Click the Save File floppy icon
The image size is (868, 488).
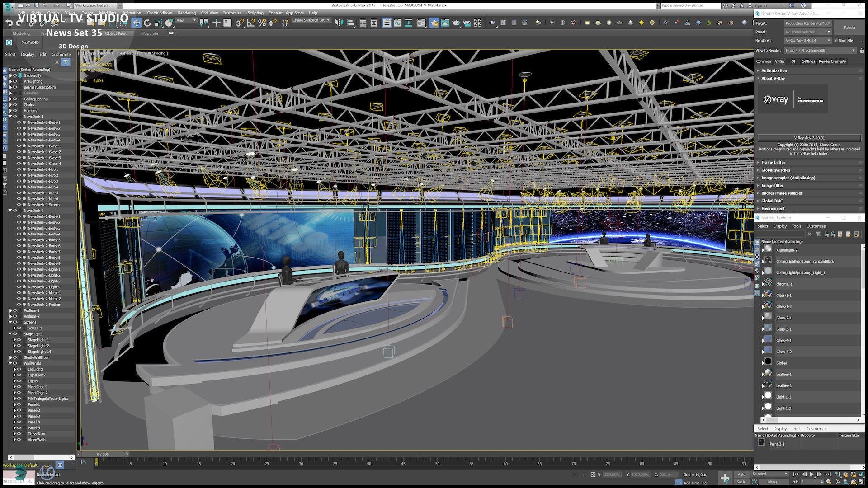point(36,5)
